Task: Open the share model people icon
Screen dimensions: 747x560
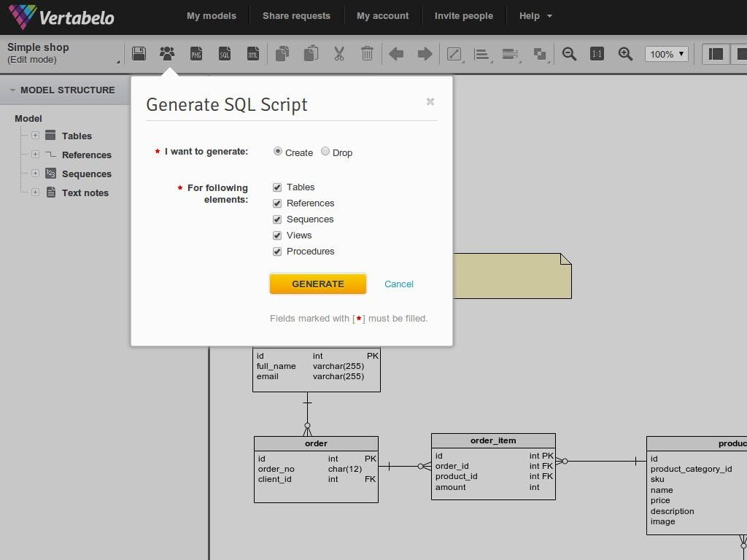Action: pos(167,53)
